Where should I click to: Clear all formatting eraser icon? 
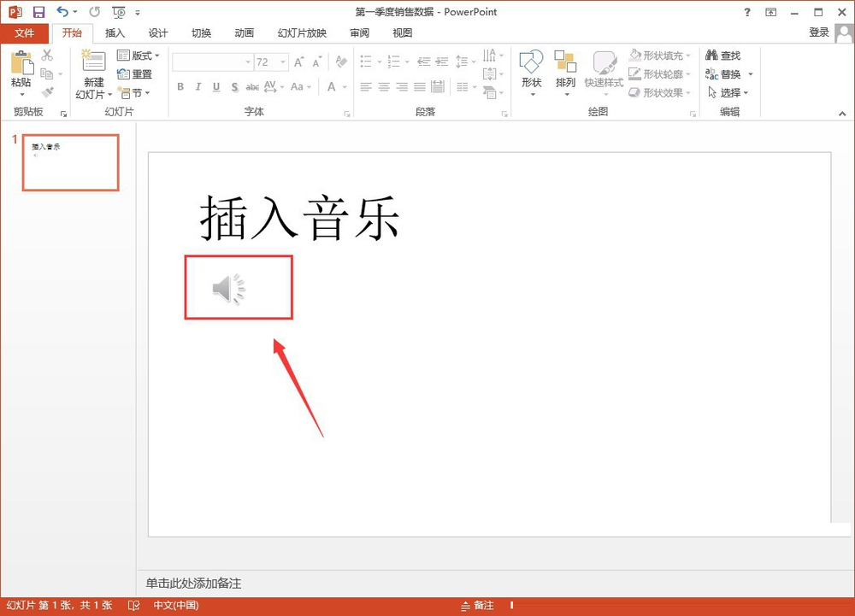(341, 62)
